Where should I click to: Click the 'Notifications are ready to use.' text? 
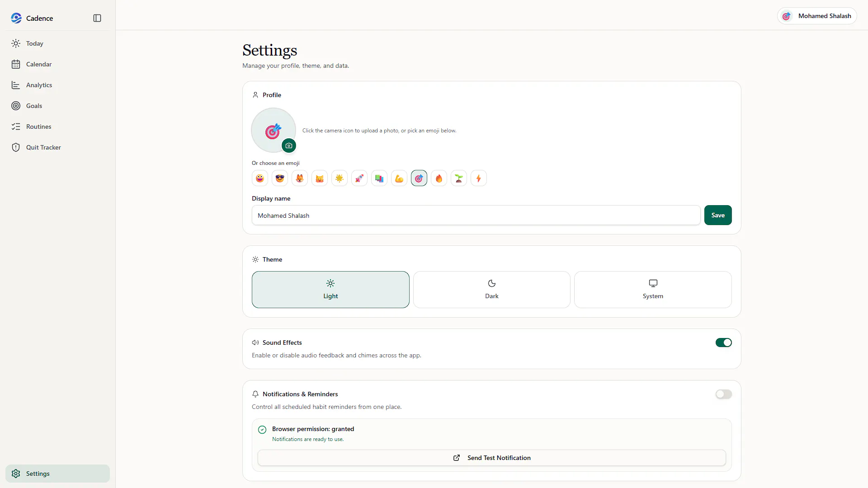[x=308, y=439]
